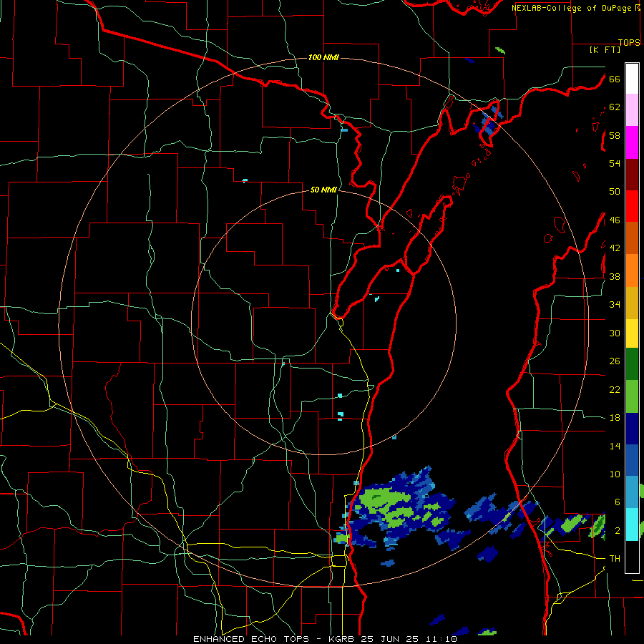Image resolution: width=644 pixels, height=644 pixels.
Task: Click the black threshold swatch at legend bottom
Action: (632, 557)
